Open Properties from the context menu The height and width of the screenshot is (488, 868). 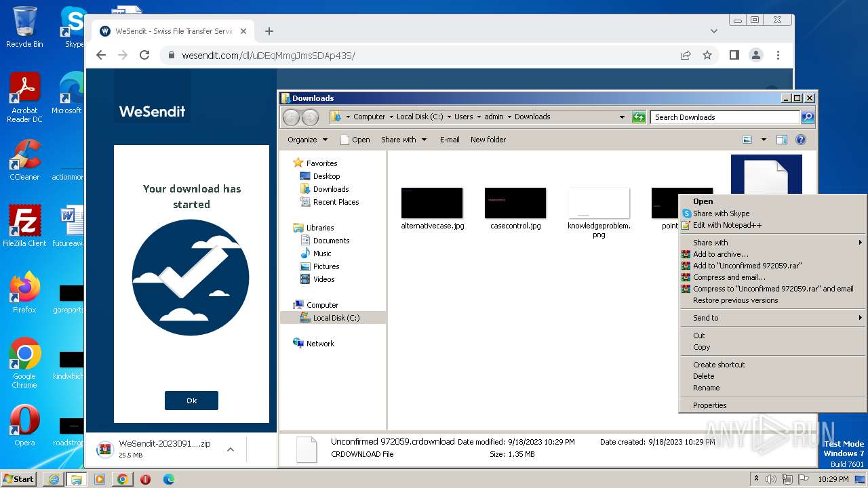773,405
